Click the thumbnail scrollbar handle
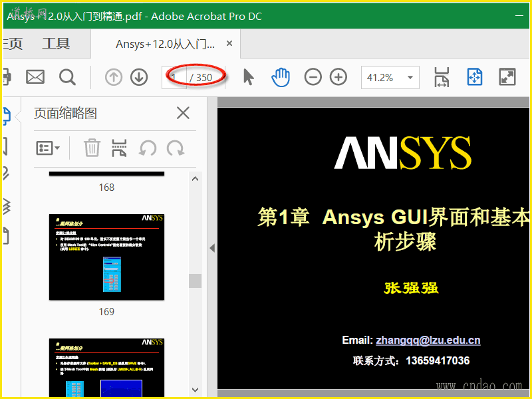 coord(195,281)
